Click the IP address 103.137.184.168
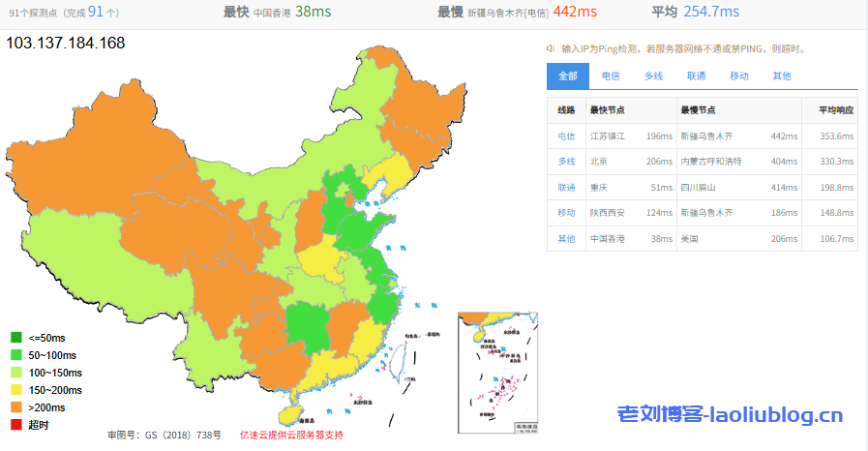 [x=66, y=44]
